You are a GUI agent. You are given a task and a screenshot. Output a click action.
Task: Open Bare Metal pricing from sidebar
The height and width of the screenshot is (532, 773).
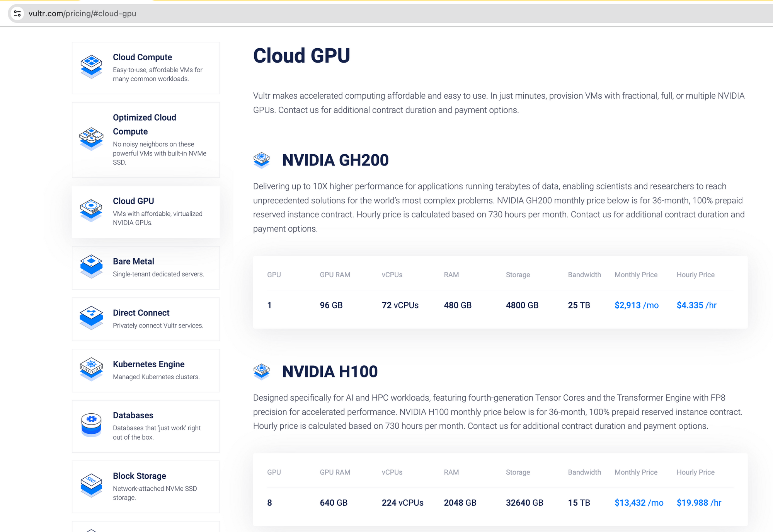(x=133, y=261)
